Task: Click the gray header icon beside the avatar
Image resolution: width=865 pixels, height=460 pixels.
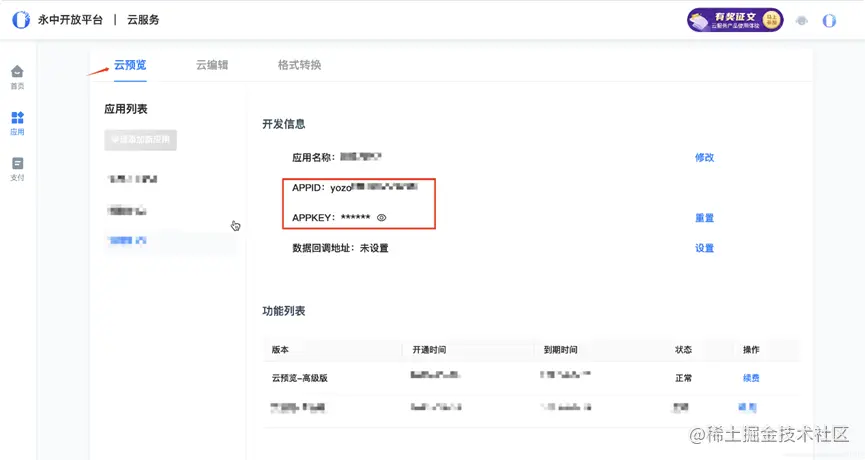Action: tap(802, 21)
